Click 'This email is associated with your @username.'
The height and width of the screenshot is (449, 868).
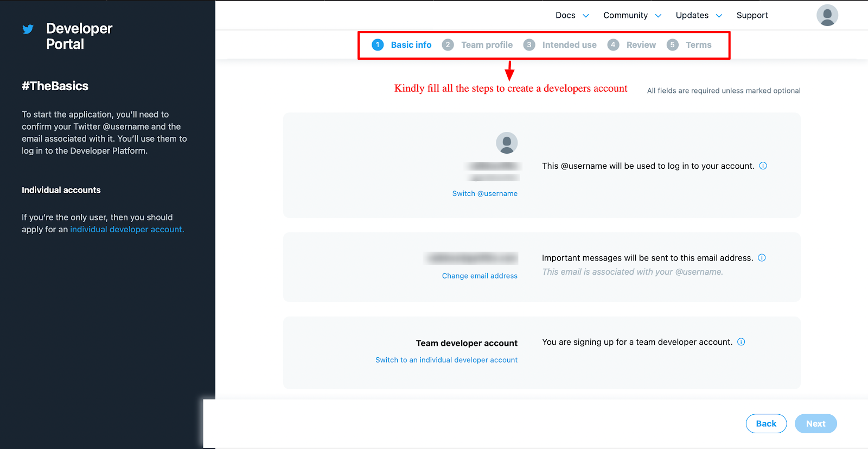point(633,271)
